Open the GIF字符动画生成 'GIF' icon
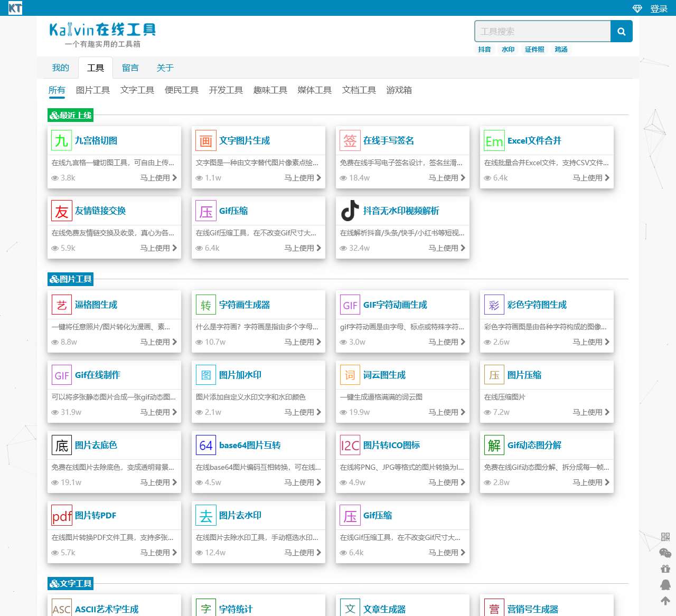 pyautogui.click(x=350, y=305)
